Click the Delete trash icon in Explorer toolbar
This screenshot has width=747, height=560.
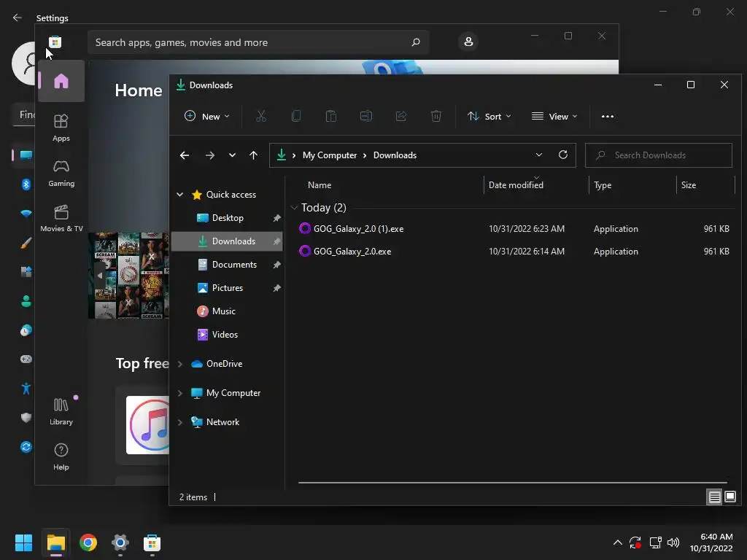[x=436, y=116]
